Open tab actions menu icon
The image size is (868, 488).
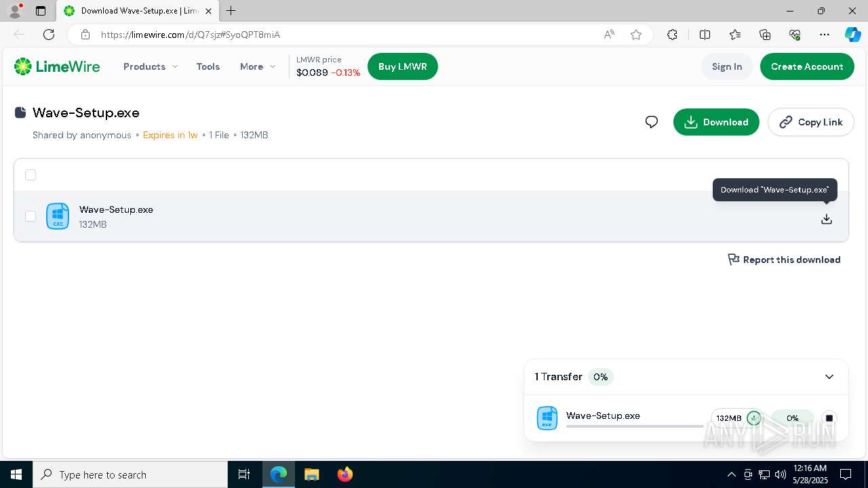pyautogui.click(x=41, y=11)
